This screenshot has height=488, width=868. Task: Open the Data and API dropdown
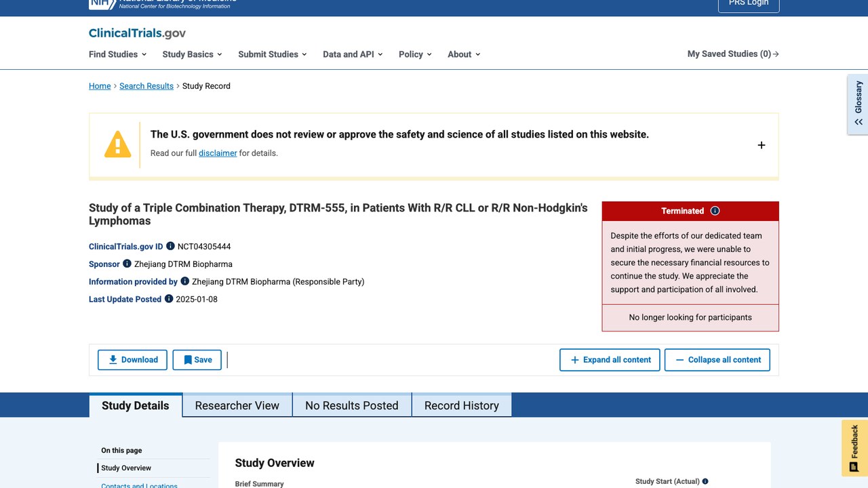coord(353,54)
